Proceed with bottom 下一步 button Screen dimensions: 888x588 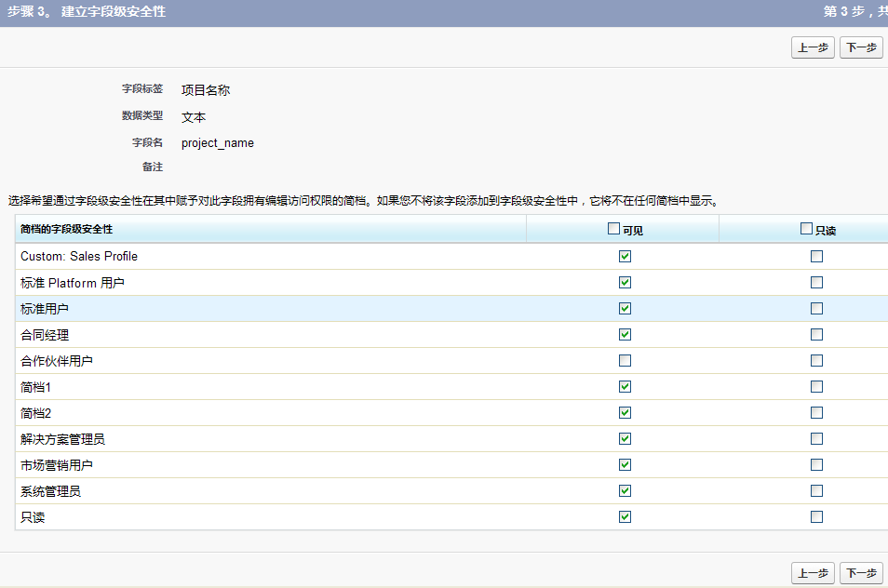(x=861, y=573)
